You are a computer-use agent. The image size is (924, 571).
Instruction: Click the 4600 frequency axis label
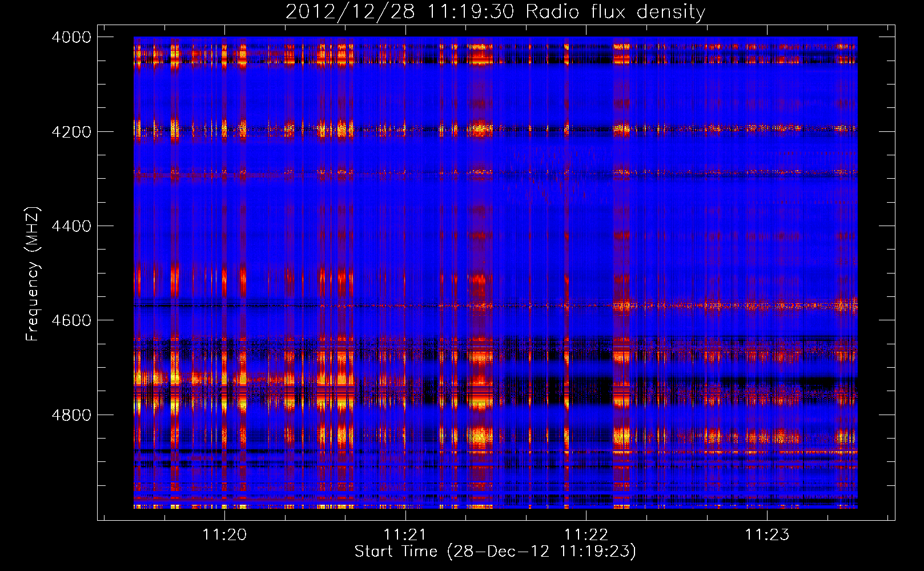pyautogui.click(x=71, y=320)
